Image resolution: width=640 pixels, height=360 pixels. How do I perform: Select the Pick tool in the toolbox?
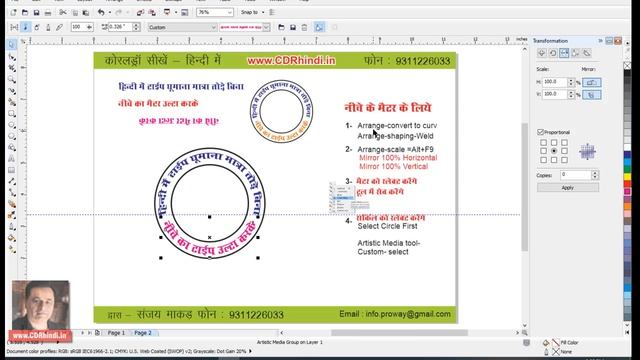tap(12, 44)
